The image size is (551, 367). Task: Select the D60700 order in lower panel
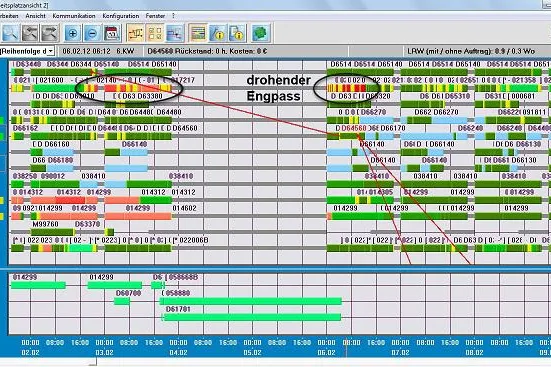[129, 293]
